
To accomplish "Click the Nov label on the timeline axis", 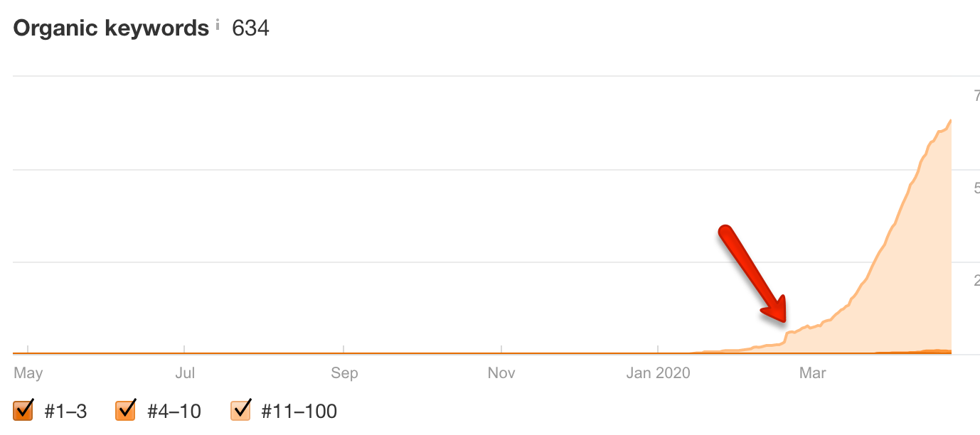I will [502, 373].
